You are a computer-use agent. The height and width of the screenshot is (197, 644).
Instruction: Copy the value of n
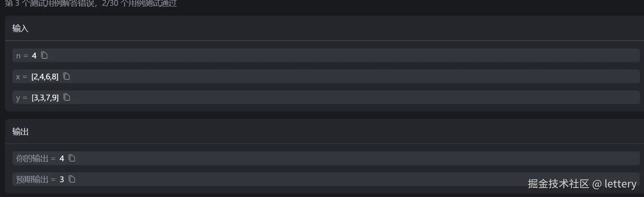[x=44, y=56]
